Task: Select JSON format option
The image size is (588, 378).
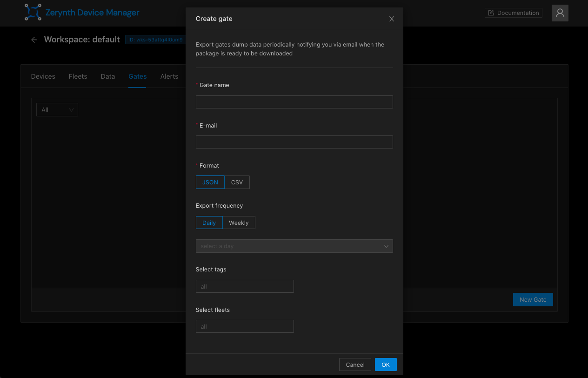Action: click(x=210, y=182)
